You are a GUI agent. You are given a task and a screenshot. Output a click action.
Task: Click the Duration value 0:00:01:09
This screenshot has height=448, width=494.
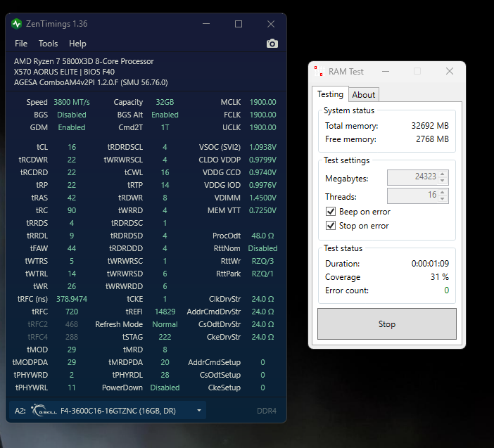[x=430, y=263]
